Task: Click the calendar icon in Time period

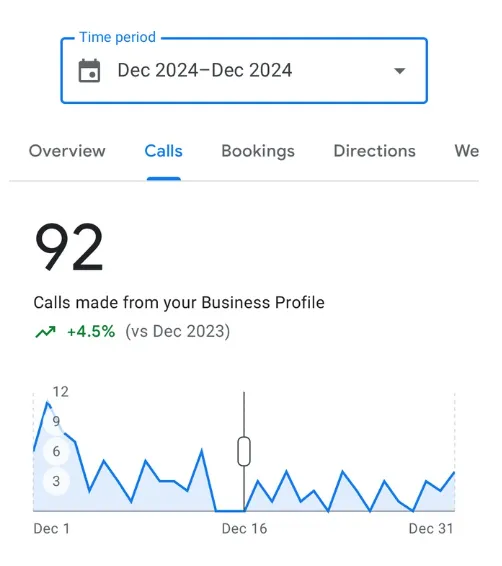Action: coord(89,71)
